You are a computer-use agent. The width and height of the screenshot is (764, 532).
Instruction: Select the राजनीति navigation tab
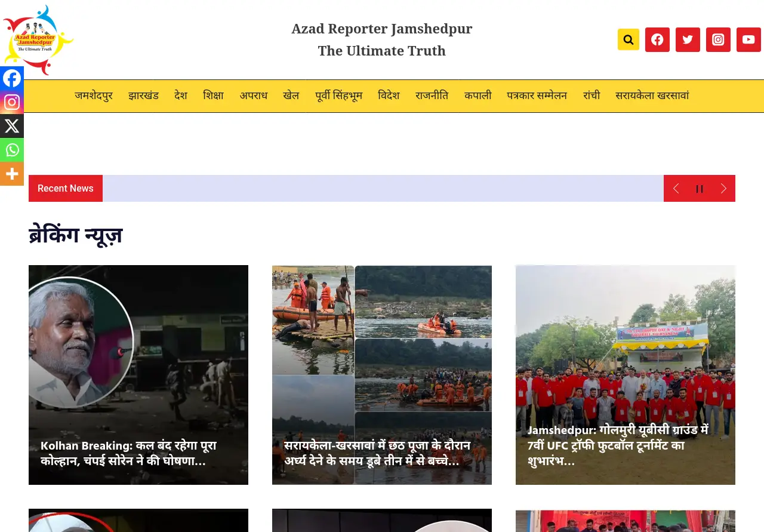pos(432,96)
